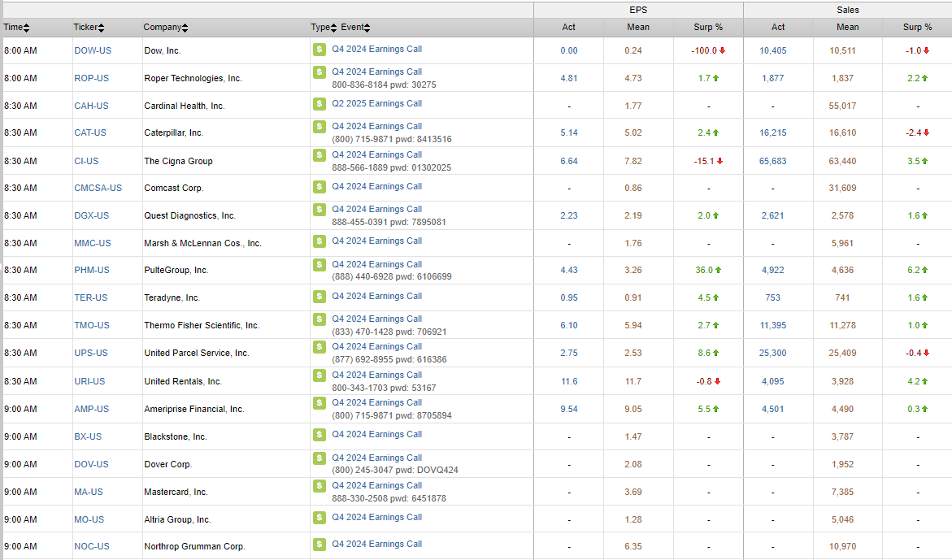Open the CAT-US ticker link

coord(90,132)
